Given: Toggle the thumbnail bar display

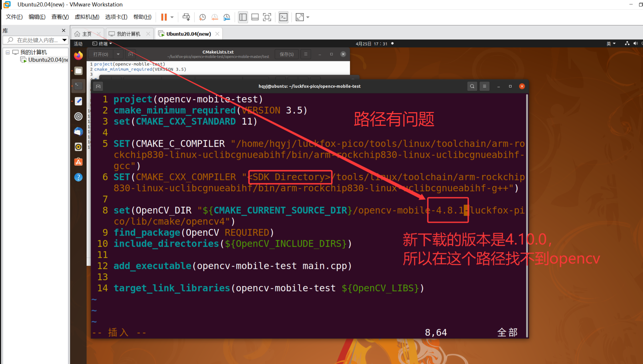Looking at the screenshot, I should point(255,17).
